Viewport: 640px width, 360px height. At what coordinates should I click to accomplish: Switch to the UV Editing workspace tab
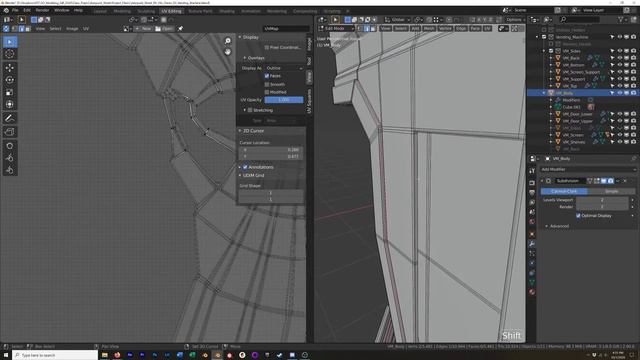(x=171, y=11)
